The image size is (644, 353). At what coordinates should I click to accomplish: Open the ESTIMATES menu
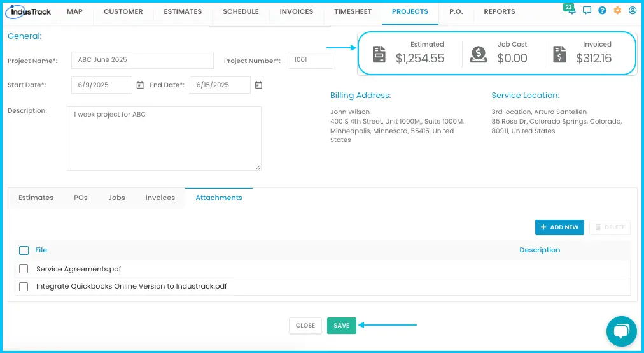[183, 11]
